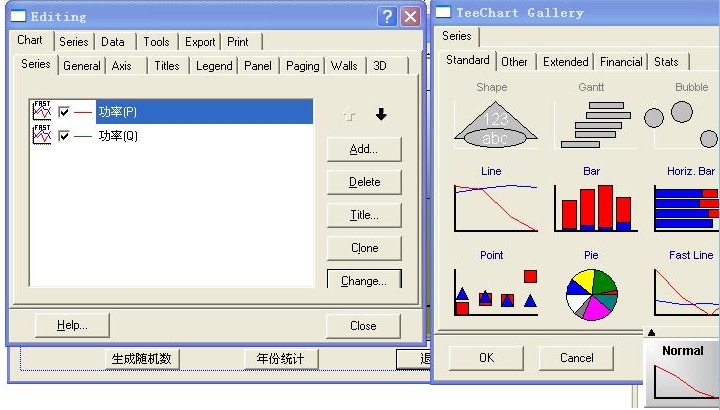Expand the small triangle above Normal preview
This screenshot has height=410, width=720.
point(651,333)
